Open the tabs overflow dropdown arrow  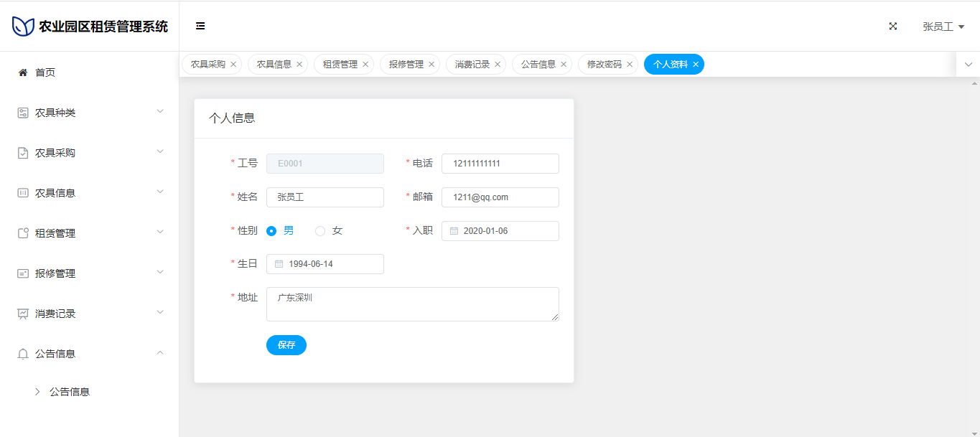click(x=968, y=65)
